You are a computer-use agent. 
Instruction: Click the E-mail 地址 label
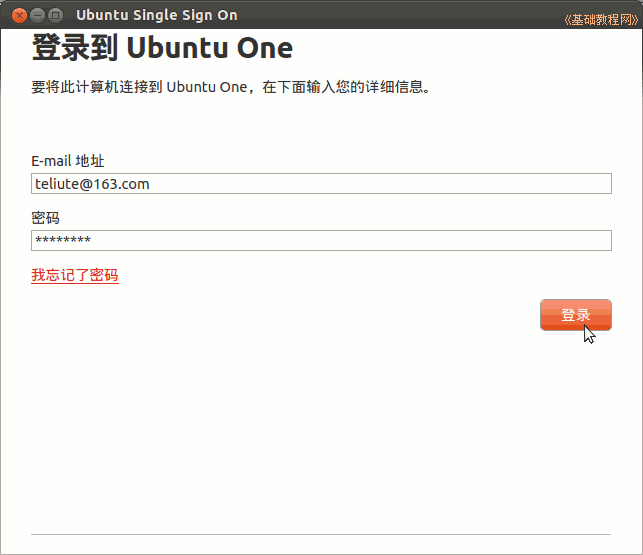[x=68, y=161]
